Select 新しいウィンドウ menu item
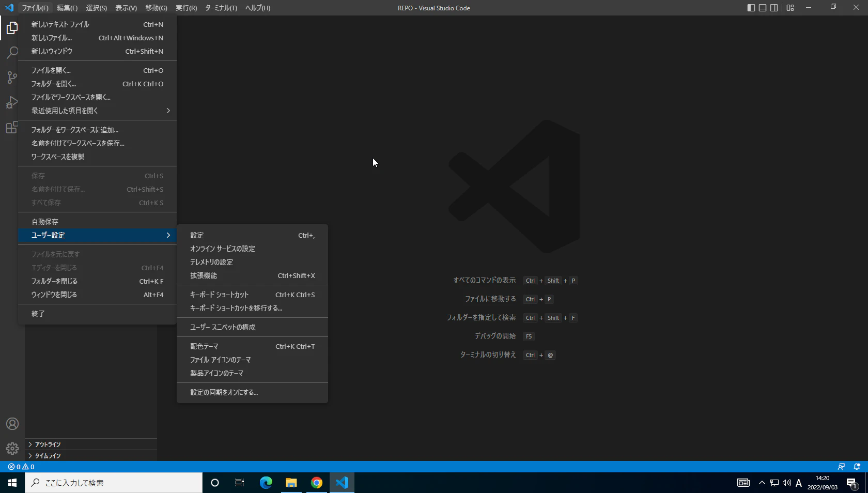Viewport: 868px width, 493px height. (x=98, y=51)
